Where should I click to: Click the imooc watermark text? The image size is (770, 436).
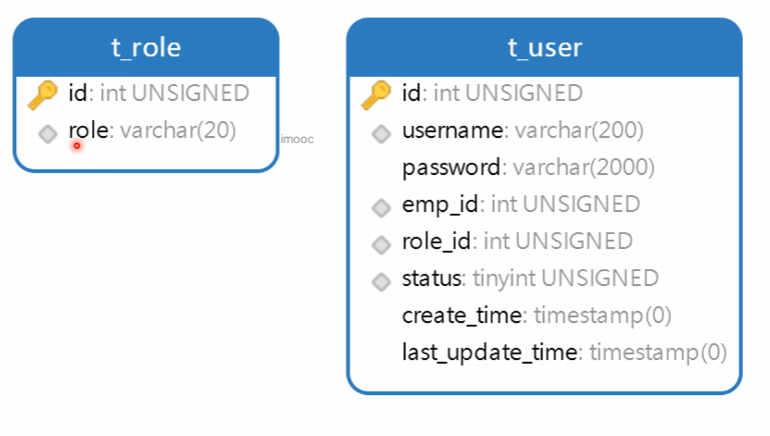coord(298,140)
